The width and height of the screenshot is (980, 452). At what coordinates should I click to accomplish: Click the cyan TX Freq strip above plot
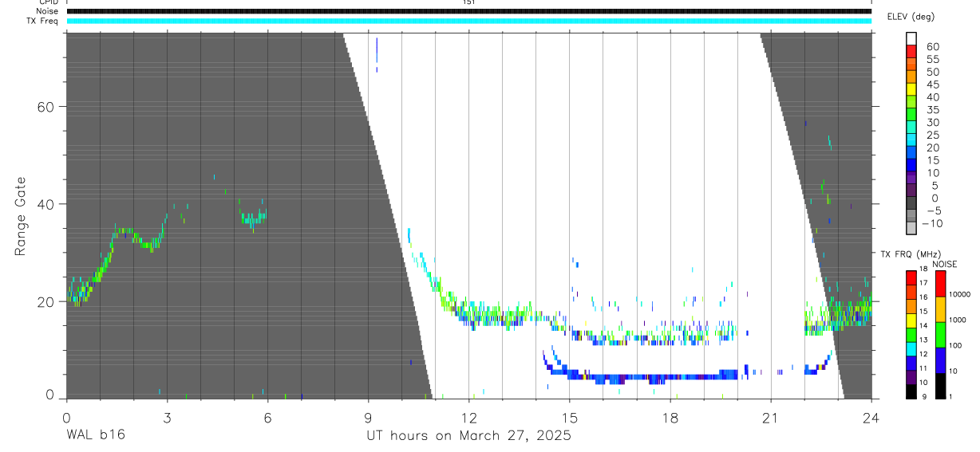click(x=468, y=21)
